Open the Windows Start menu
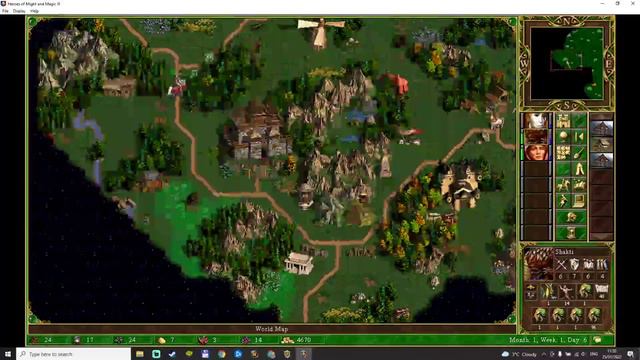The image size is (640, 360). tap(8, 354)
